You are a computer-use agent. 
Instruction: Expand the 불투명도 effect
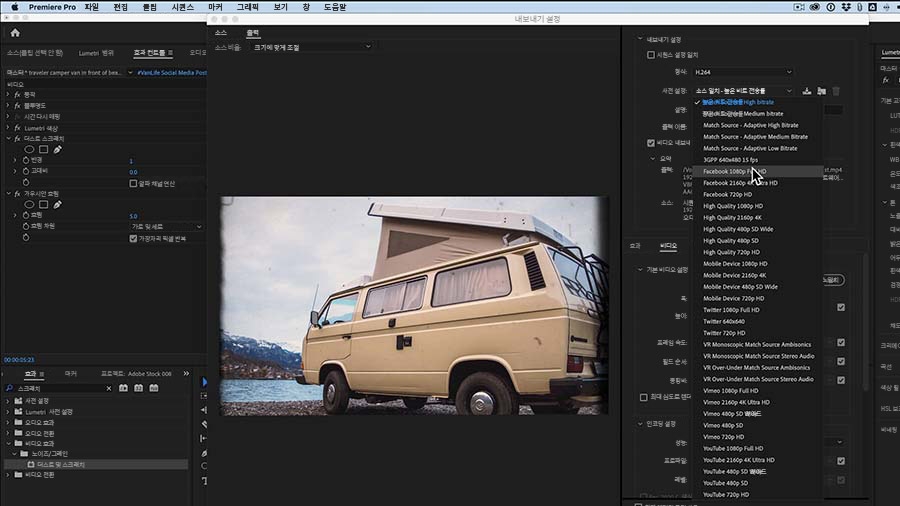9,106
